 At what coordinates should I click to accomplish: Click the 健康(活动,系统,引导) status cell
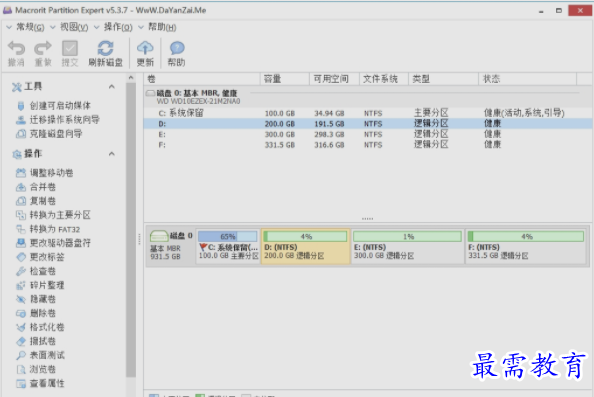[x=524, y=113]
